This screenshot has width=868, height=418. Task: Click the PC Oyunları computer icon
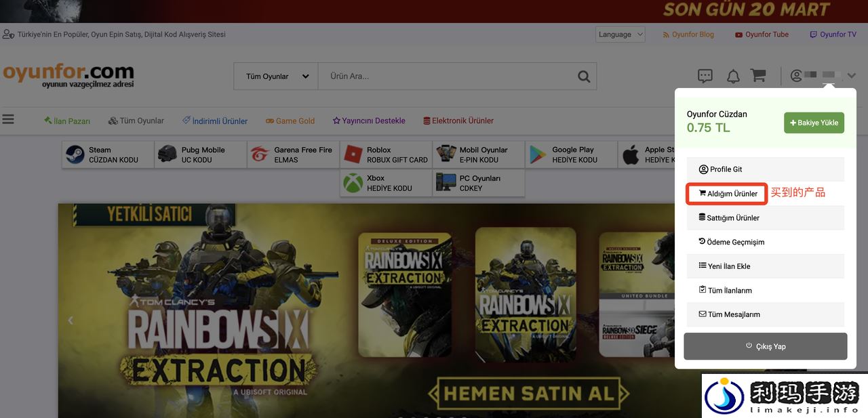tap(446, 183)
